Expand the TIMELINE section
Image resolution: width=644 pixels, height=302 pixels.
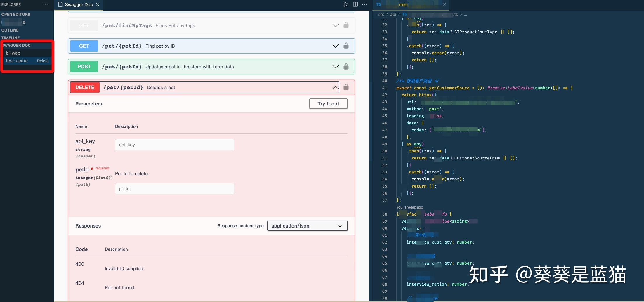click(11, 38)
